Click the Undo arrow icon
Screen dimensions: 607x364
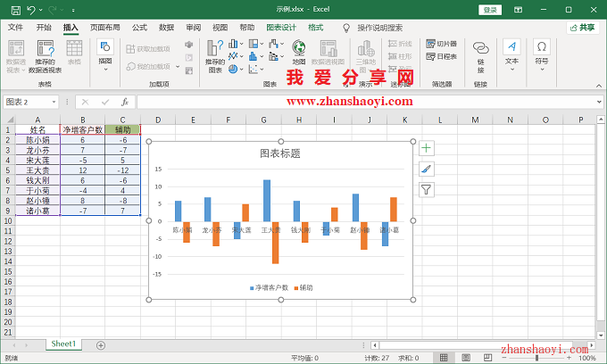click(31, 10)
